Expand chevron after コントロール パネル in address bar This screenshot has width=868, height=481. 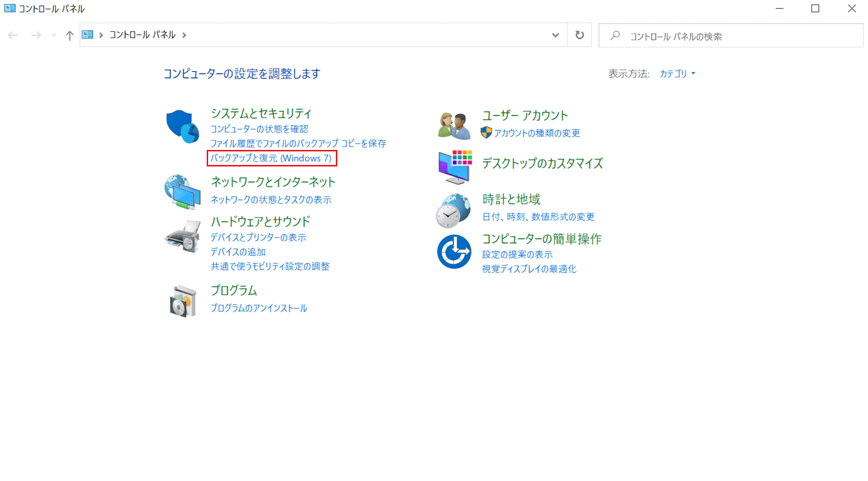(x=184, y=35)
